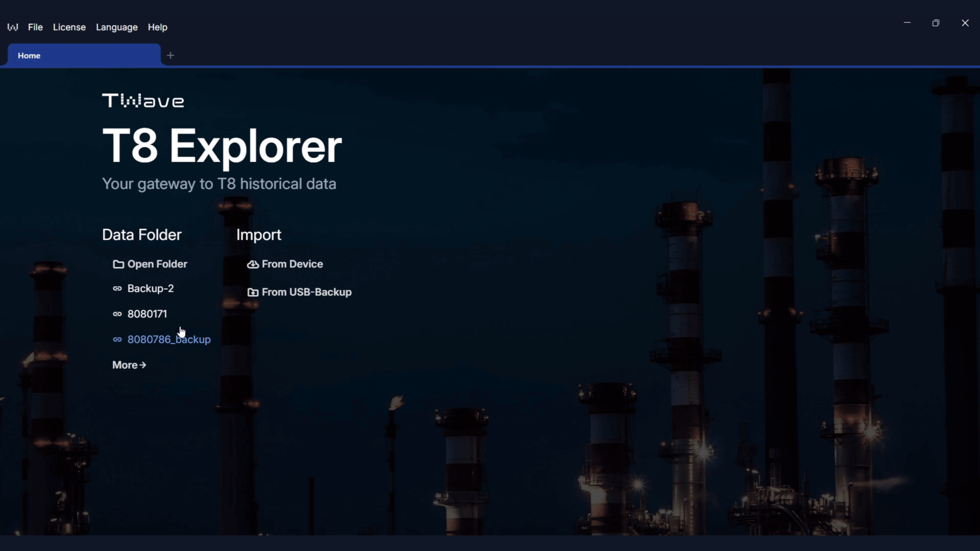
Task: Click More to see additional folders
Action: 129,365
